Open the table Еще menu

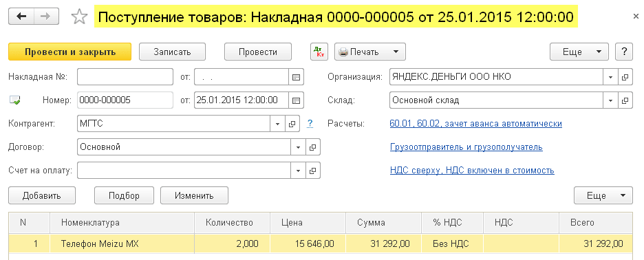click(603, 195)
